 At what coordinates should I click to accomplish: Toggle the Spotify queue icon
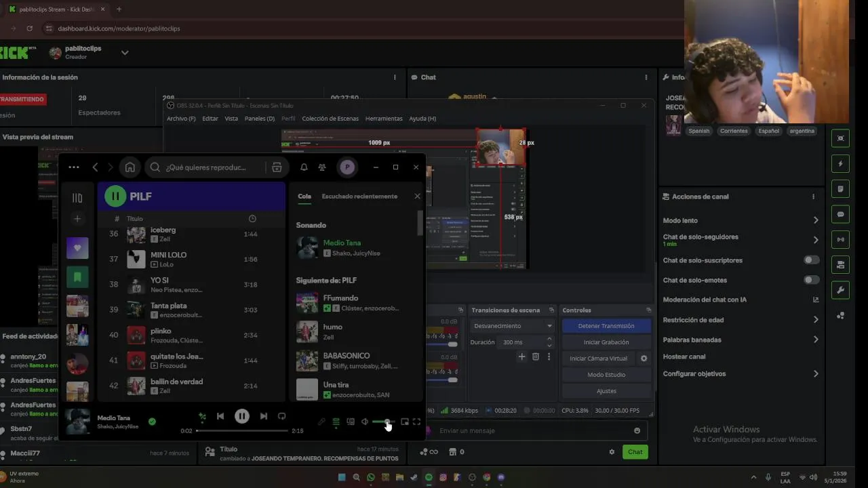click(x=336, y=422)
